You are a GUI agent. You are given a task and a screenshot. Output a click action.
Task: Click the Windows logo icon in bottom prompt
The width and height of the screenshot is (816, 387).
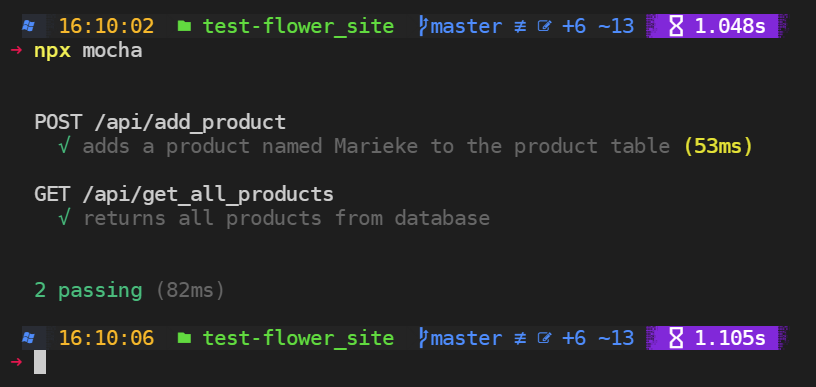point(28,338)
